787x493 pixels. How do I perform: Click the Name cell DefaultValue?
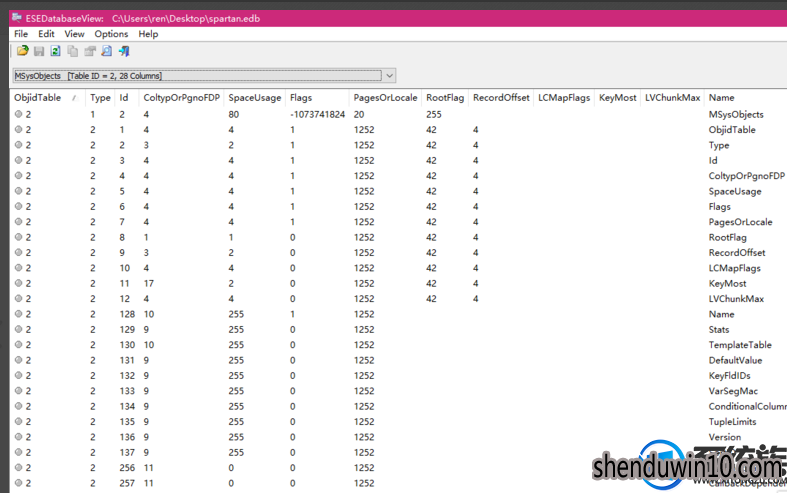point(735,360)
